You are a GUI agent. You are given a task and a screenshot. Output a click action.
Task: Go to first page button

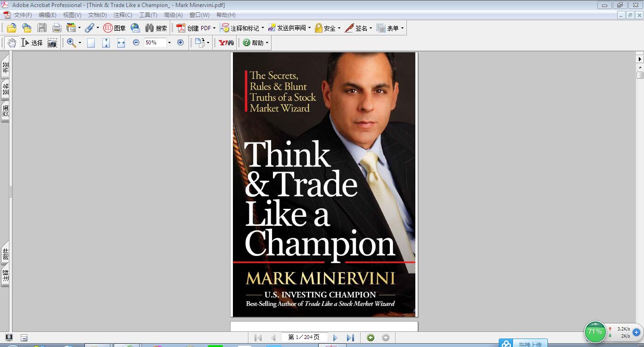coord(258,338)
